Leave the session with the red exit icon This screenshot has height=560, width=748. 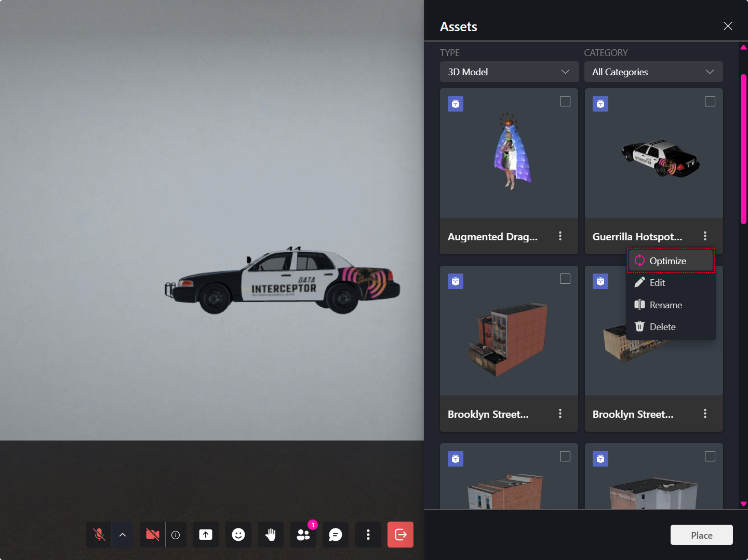pyautogui.click(x=400, y=535)
